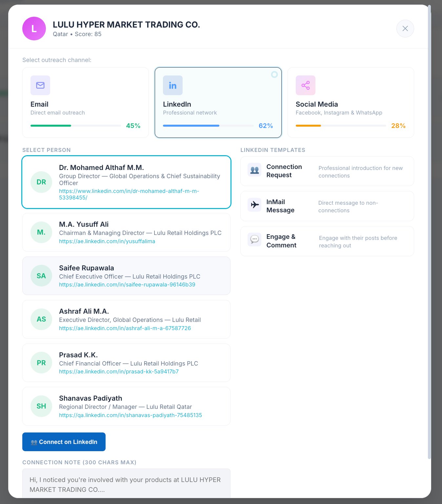Click the M. avatar for Yusuff Ali
Screen dimensions: 442x504
tap(41, 232)
